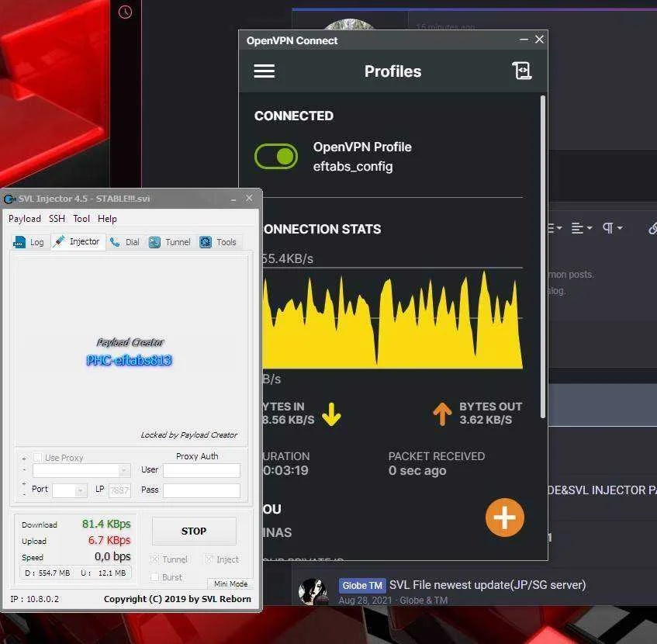Minimize the OpenVPN Connect window
This screenshot has width=657, height=644.
click(524, 40)
